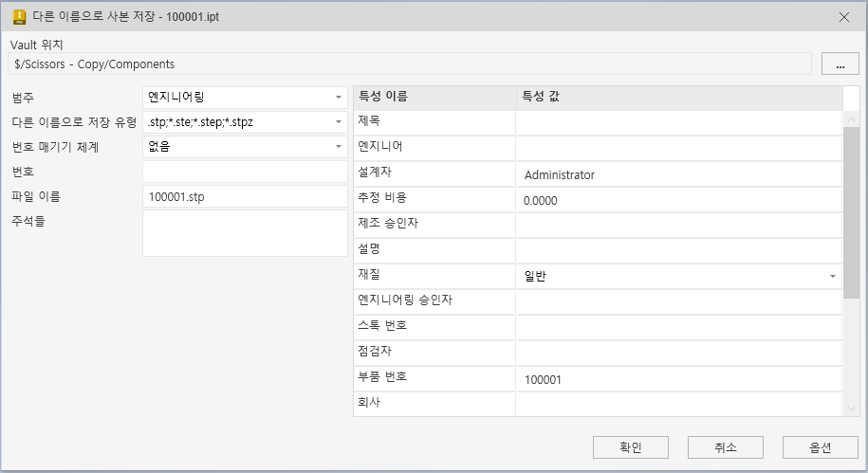Click inside the 주석들 comments text box
Screen dimensions: 868x473
click(245, 232)
